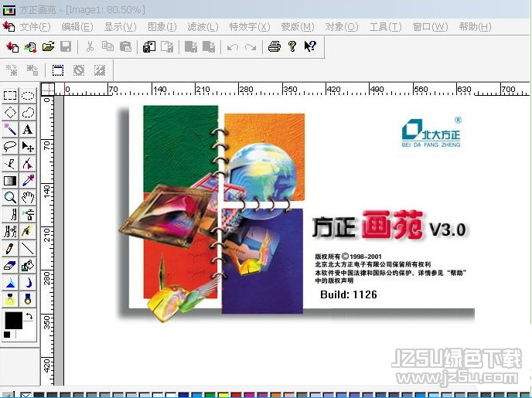Viewport: 532px width, 398px height.
Task: Select the paint bucket fill tool
Action: click(28, 266)
